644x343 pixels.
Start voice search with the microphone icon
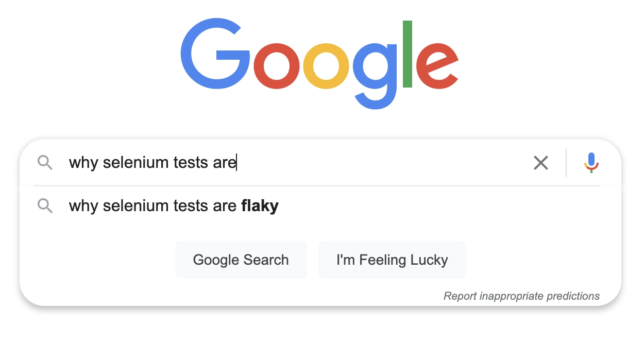coord(591,163)
